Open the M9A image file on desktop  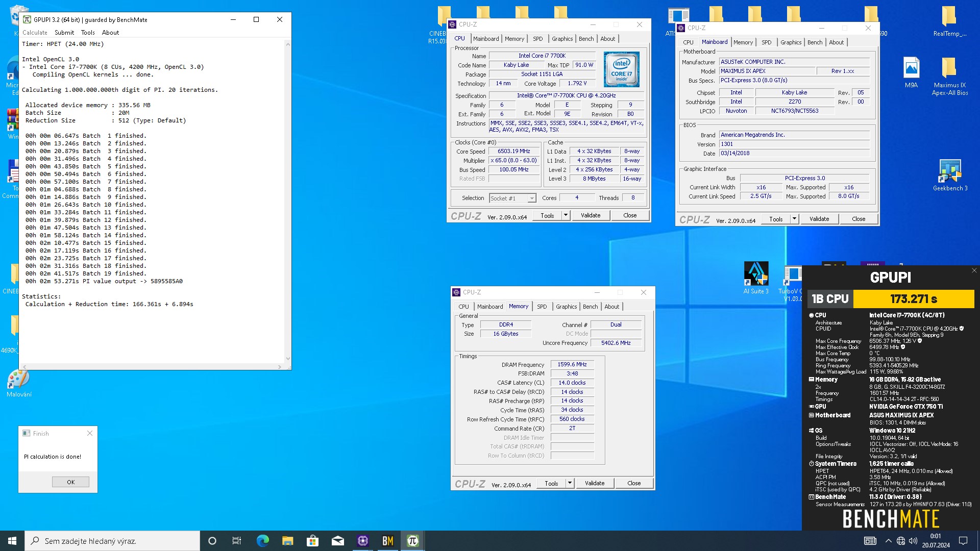(911, 72)
